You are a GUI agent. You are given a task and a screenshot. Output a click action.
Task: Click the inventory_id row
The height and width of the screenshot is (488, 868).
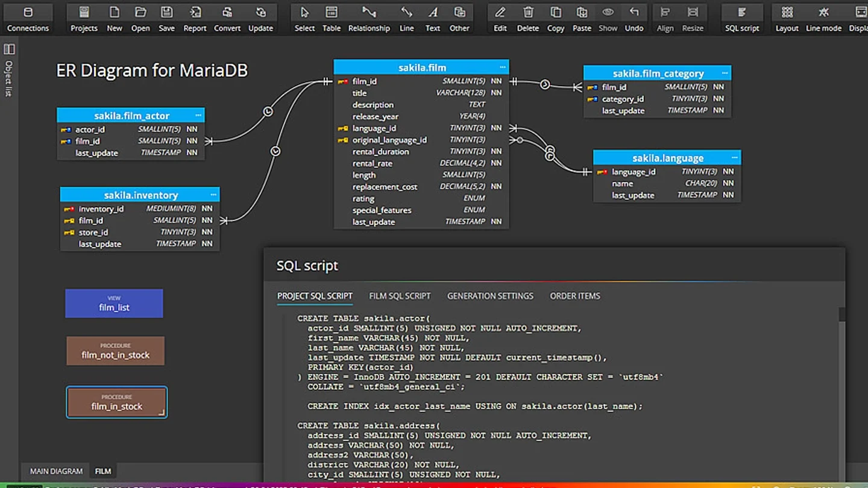tap(140, 209)
